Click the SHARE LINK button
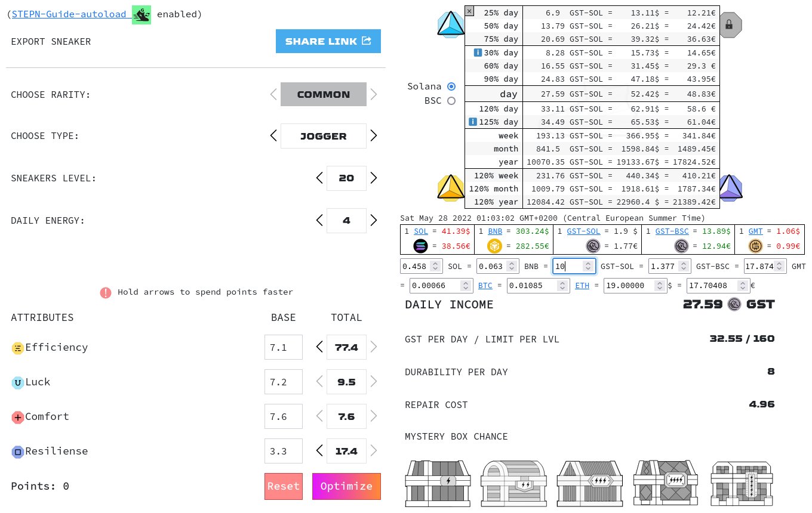This screenshot has height=513, width=812. coord(328,41)
